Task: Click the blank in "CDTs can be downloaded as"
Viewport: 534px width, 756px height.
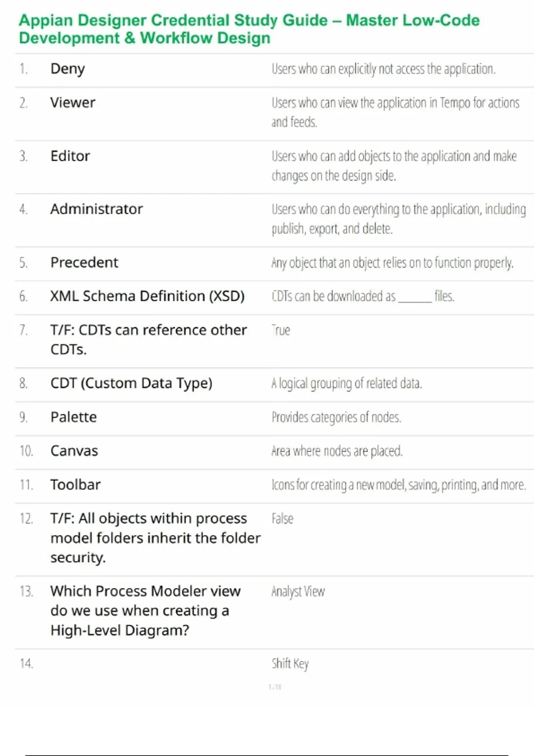Action: (415, 297)
